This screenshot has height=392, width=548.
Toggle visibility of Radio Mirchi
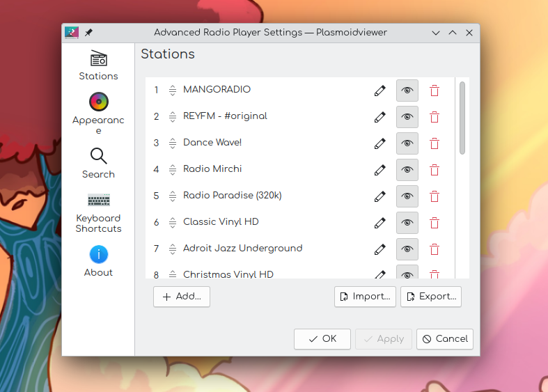click(x=407, y=170)
